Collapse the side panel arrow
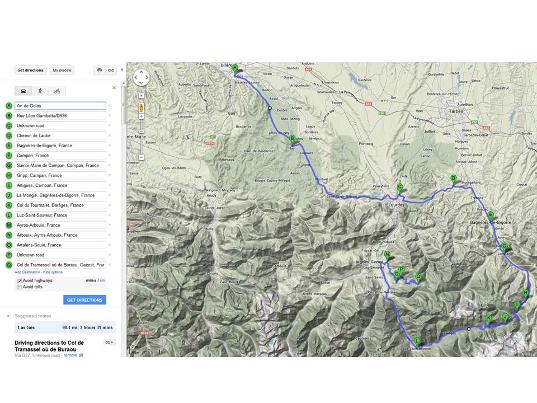This screenshot has width=537, height=403. [x=122, y=70]
